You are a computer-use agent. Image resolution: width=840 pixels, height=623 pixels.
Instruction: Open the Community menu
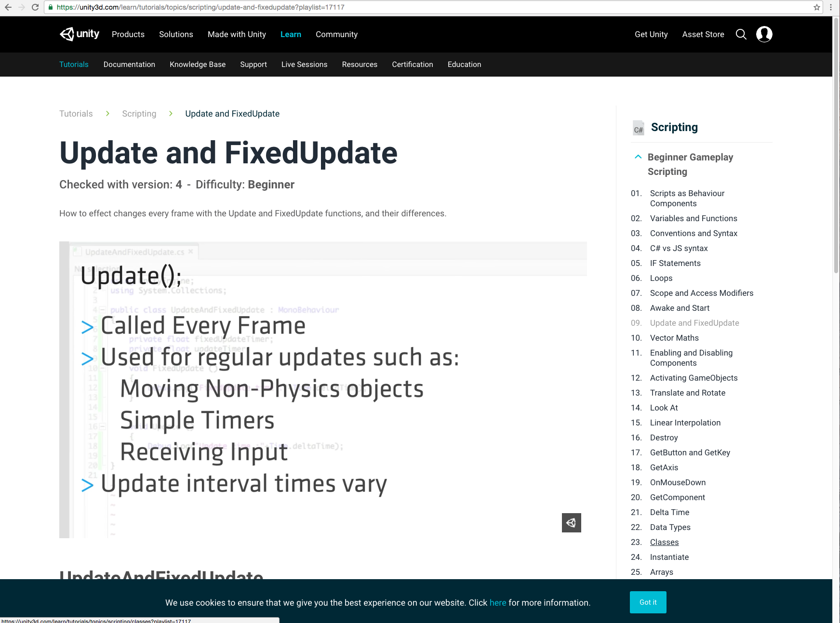pyautogui.click(x=336, y=34)
